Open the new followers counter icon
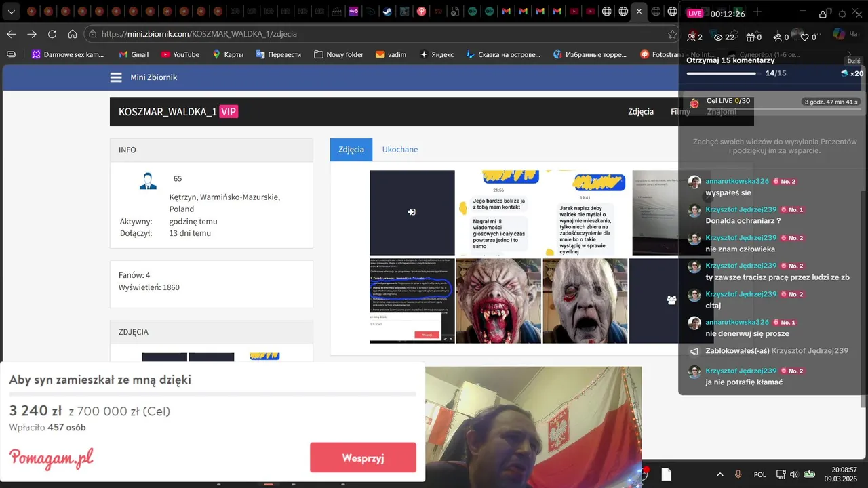 [x=778, y=37]
